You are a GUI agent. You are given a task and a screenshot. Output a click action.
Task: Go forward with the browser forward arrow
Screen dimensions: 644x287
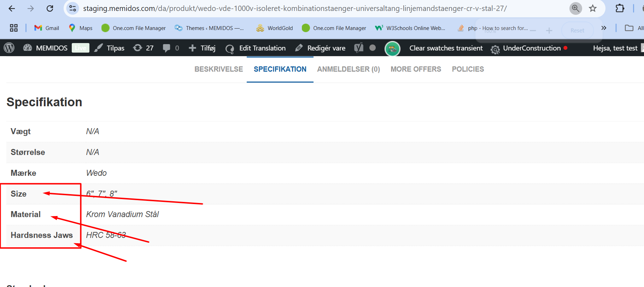(x=31, y=8)
